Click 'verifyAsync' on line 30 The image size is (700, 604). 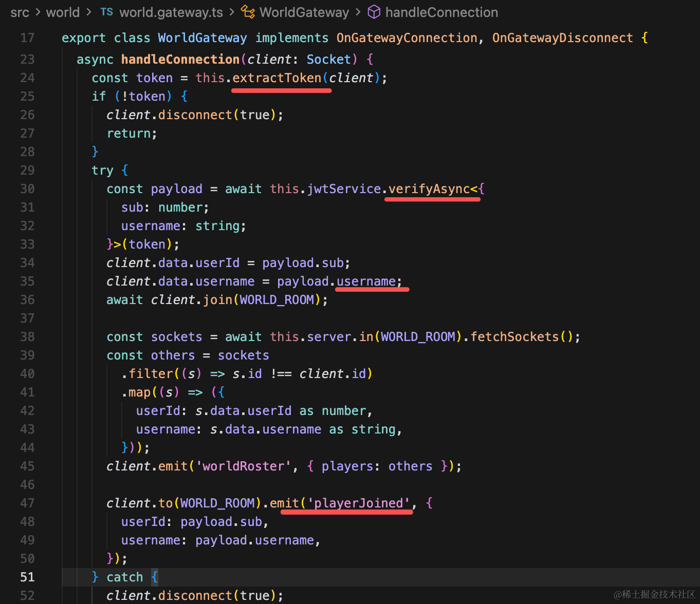tap(429, 189)
